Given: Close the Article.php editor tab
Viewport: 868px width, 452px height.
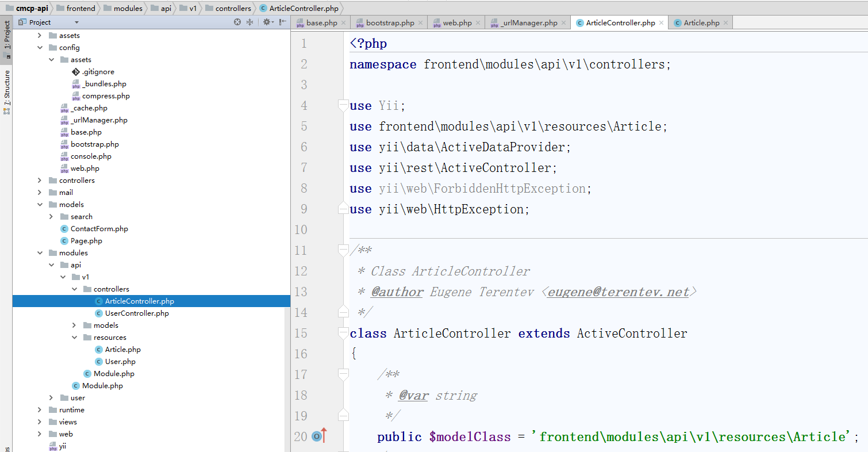Looking at the screenshot, I should [x=725, y=23].
